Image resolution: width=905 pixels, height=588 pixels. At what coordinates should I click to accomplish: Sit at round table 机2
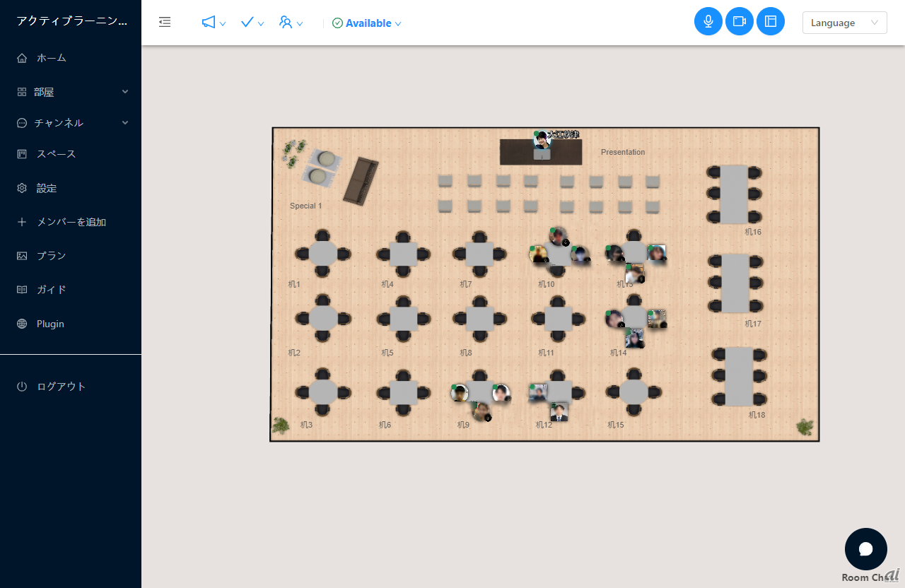click(323, 318)
